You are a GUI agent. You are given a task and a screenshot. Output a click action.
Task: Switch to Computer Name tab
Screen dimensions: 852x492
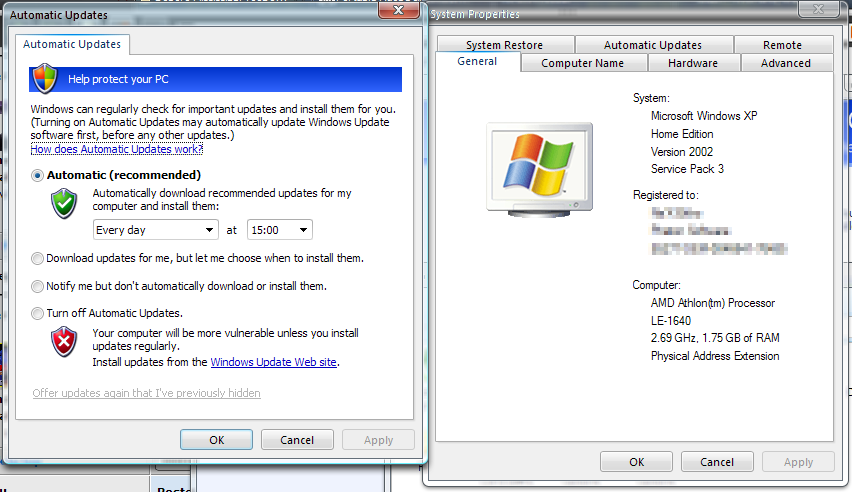point(582,63)
